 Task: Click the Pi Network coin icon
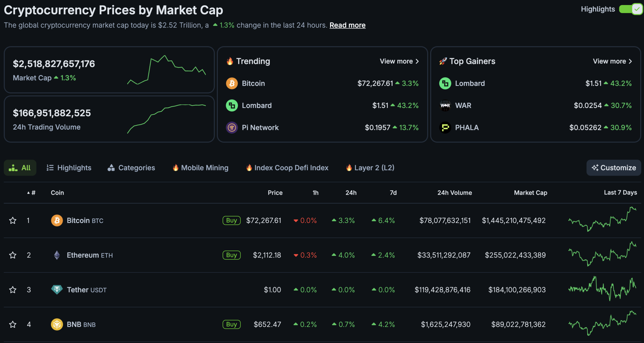pyautogui.click(x=232, y=128)
